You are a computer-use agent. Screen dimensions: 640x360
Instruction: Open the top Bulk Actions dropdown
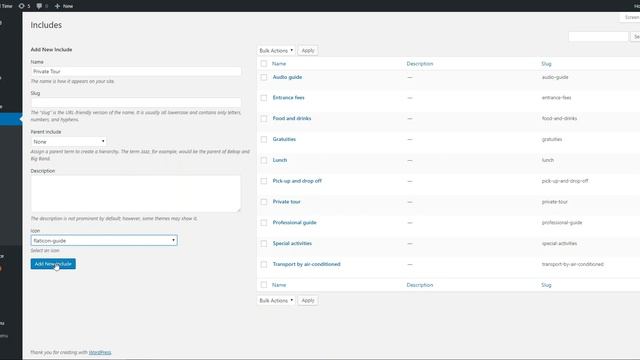click(x=276, y=51)
